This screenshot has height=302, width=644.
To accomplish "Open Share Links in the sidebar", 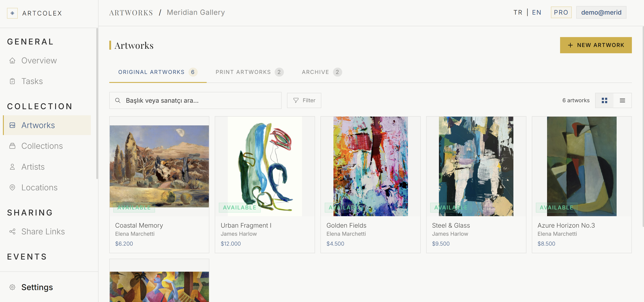I will [47, 232].
